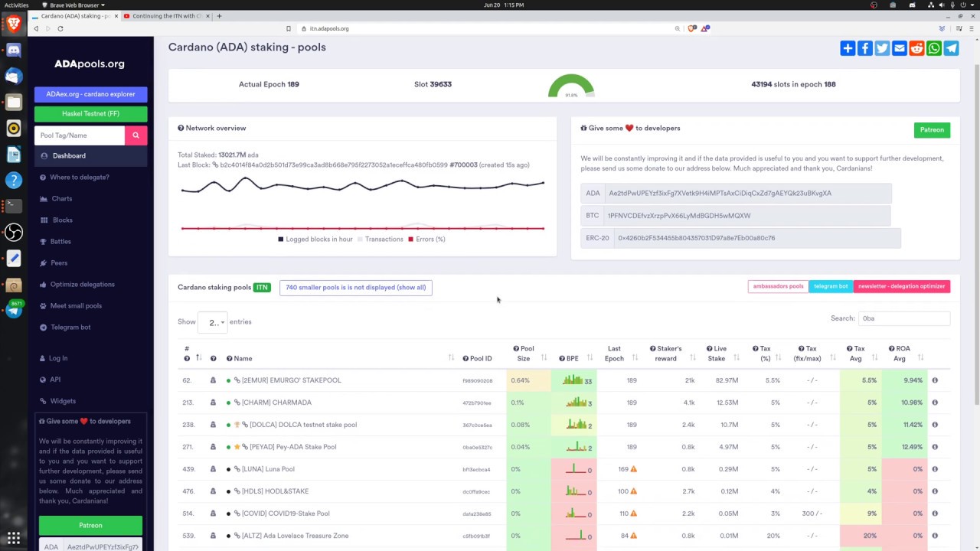
Task: Open Telegram from the Ubuntu dock
Action: 14,310
